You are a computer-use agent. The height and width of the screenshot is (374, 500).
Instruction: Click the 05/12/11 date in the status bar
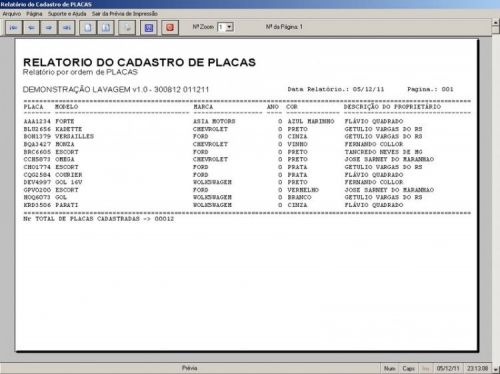pos(448,368)
